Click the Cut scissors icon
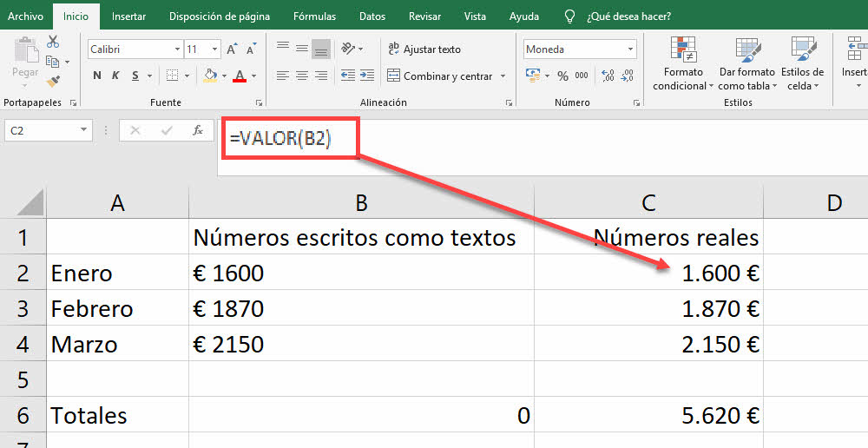 coord(53,42)
